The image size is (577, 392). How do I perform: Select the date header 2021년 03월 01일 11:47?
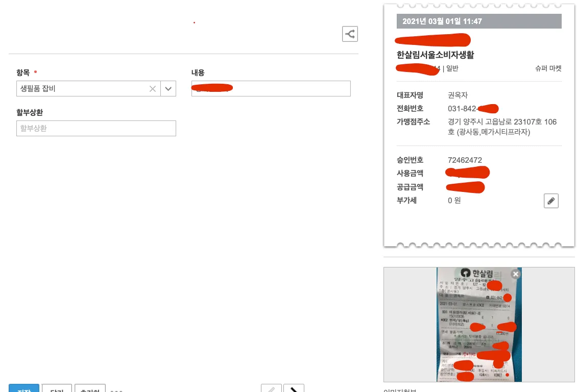pyautogui.click(x=479, y=21)
